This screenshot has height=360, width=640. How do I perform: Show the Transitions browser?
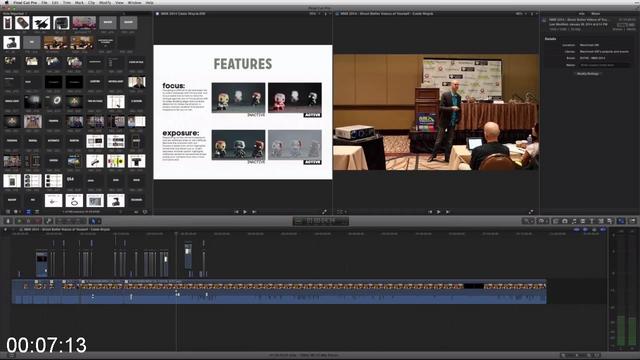pos(583,221)
